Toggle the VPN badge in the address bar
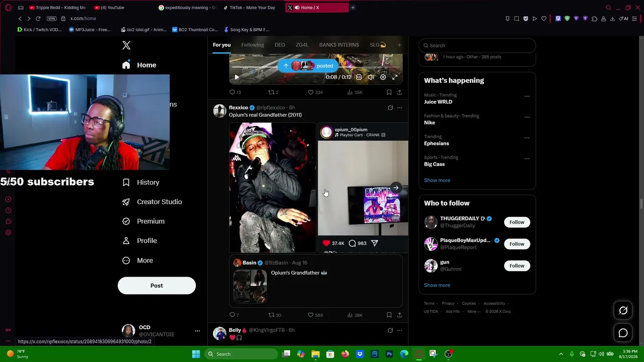Image resolution: width=644 pixels, height=362 pixels. 51,19
